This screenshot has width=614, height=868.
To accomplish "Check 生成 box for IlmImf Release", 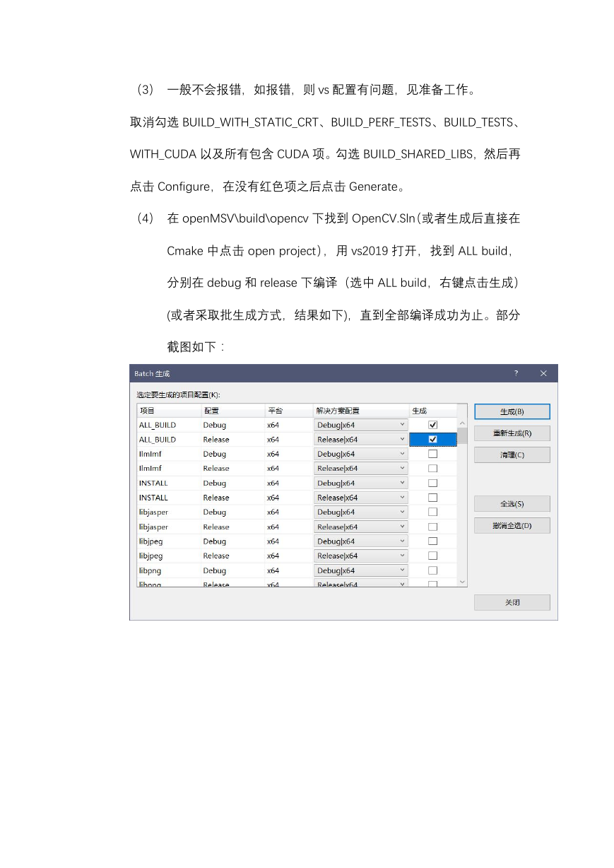I will (433, 469).
